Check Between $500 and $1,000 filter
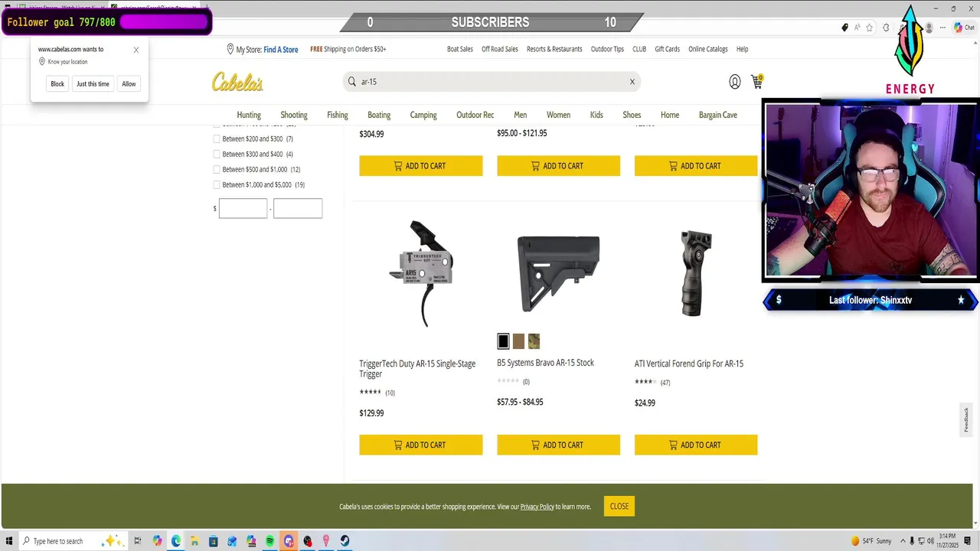 click(217, 169)
